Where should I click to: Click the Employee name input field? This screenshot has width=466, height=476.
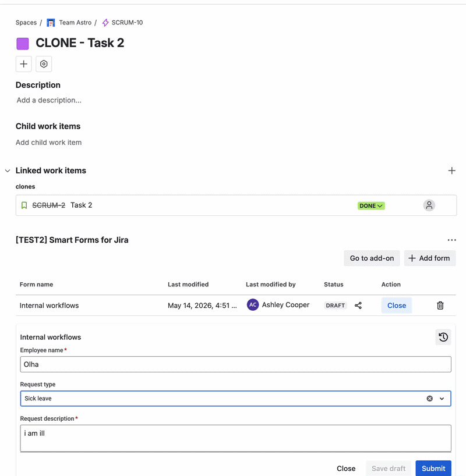coord(235,364)
